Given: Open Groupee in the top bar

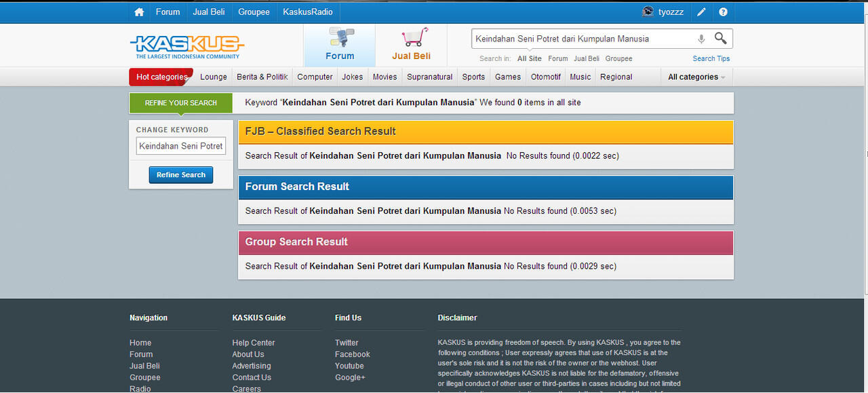Looking at the screenshot, I should pyautogui.click(x=254, y=12).
